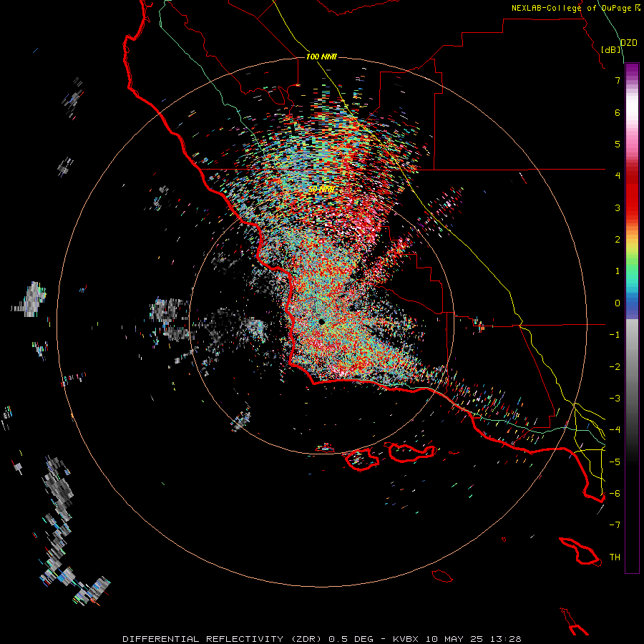Screen dimensions: 644x644
Task: Click the 5 value on the scale
Action: (x=618, y=144)
